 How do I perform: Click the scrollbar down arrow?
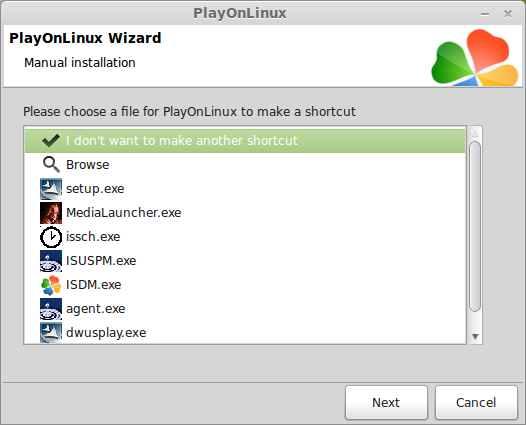[x=475, y=336]
